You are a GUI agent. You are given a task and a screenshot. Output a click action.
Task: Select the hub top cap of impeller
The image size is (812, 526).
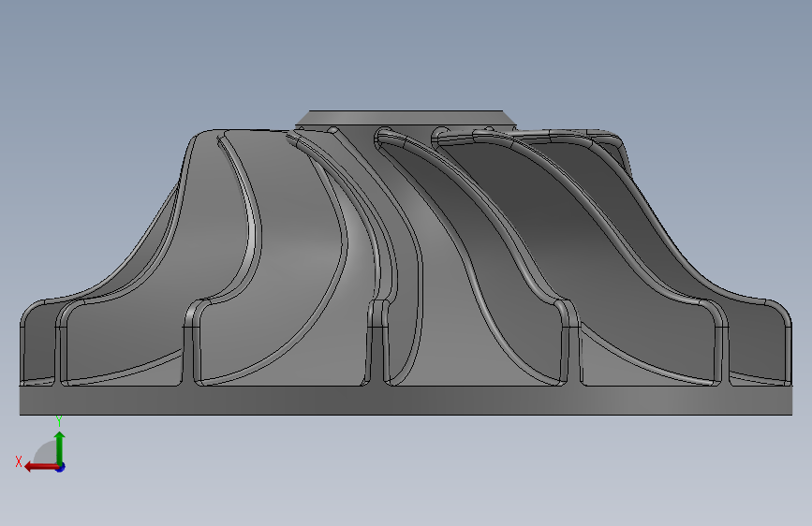[x=406, y=118]
